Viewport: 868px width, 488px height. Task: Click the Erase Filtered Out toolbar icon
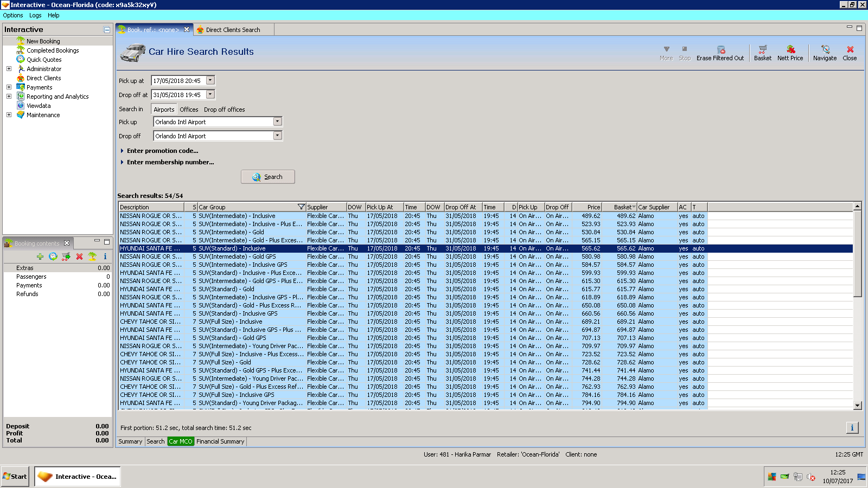720,49
